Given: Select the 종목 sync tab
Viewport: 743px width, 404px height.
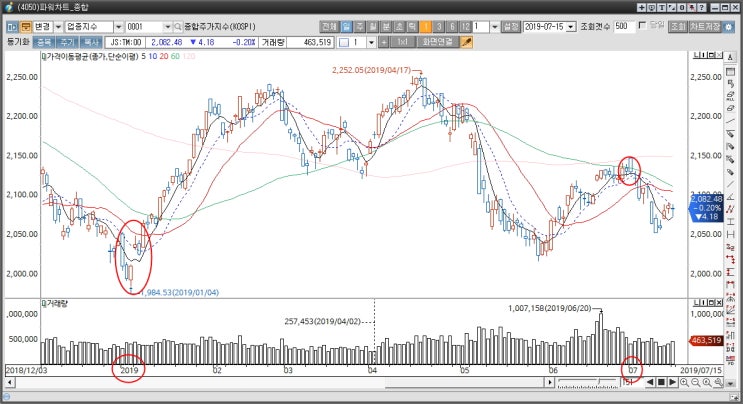Looking at the screenshot, I should (x=44, y=42).
